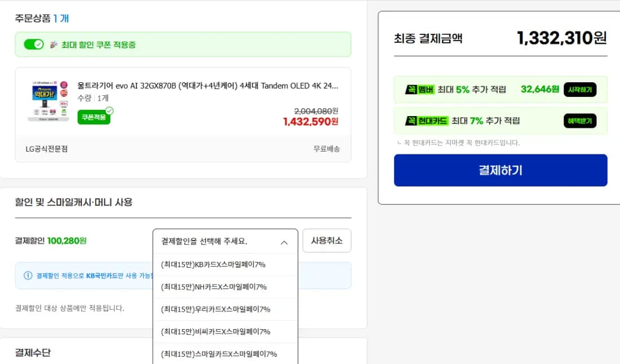Viewport: 620px width, 364px height.
Task: Toggle off the 최대 할인 쿠폰 적용중 switch
Action: point(34,45)
